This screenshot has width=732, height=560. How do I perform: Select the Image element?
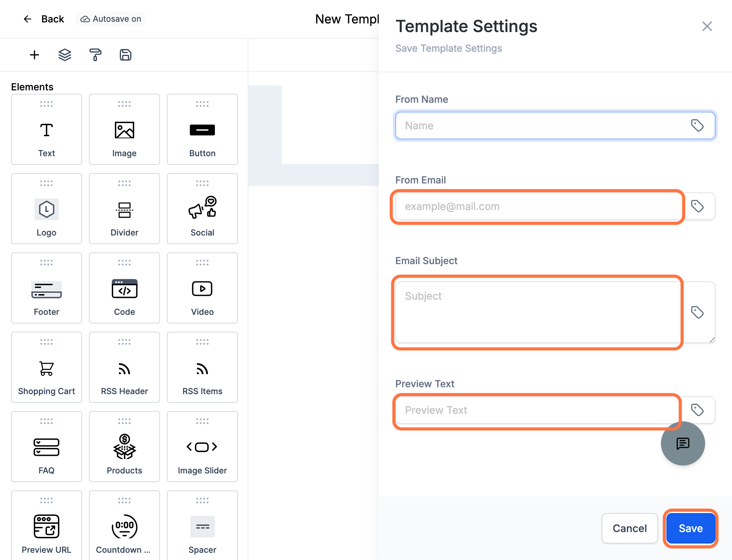pyautogui.click(x=125, y=129)
